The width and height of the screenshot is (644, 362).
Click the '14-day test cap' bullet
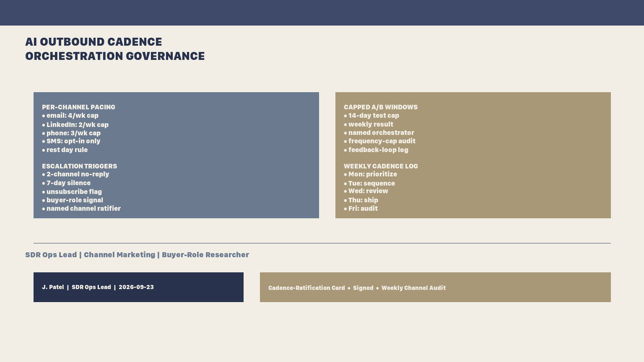click(x=371, y=116)
